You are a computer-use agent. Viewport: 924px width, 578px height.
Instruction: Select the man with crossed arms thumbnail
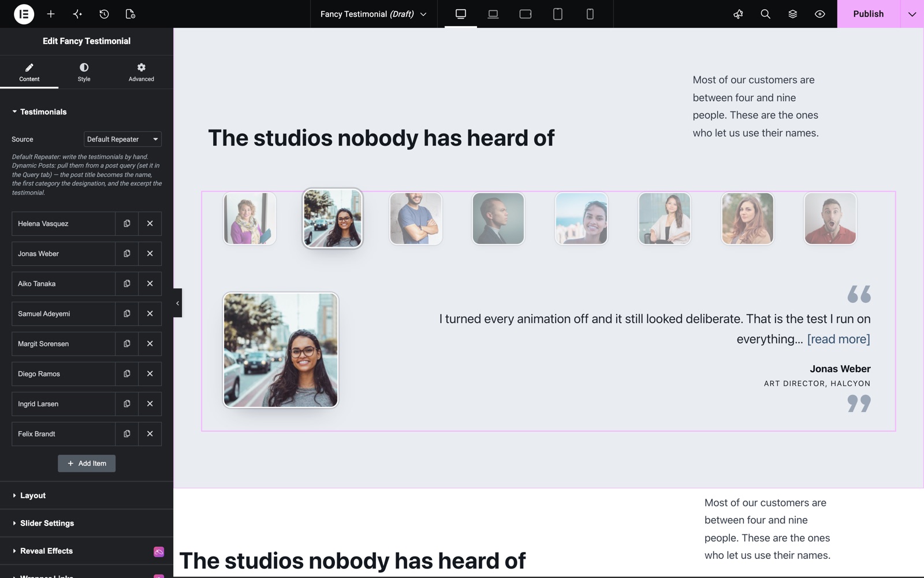[x=416, y=218]
